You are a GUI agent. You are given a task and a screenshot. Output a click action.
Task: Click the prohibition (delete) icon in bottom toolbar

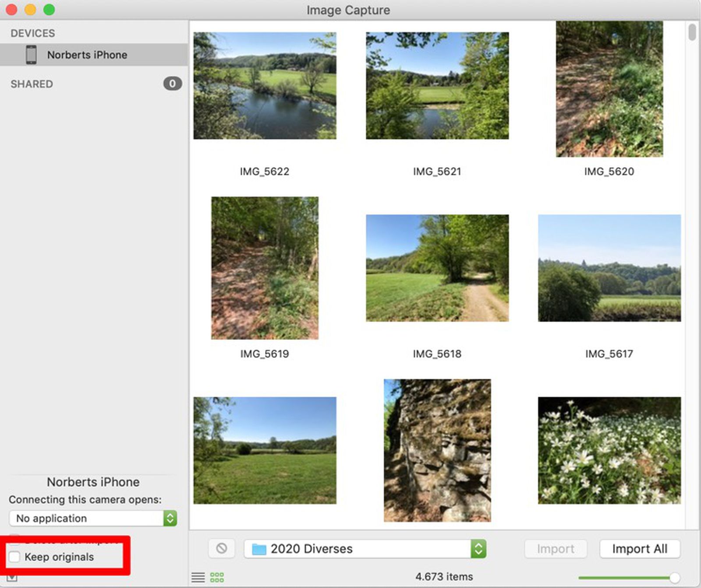222,548
